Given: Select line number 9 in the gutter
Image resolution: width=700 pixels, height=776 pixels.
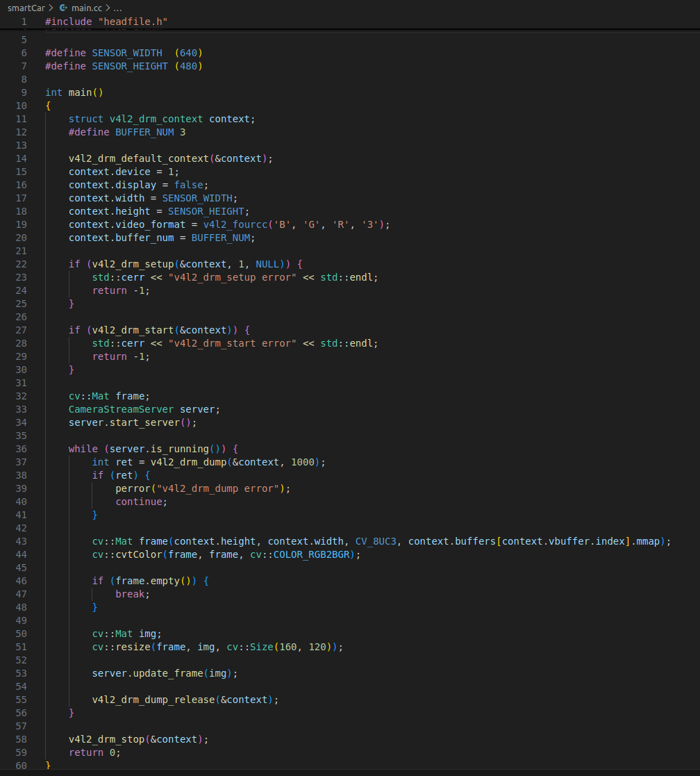Looking at the screenshot, I should point(24,92).
